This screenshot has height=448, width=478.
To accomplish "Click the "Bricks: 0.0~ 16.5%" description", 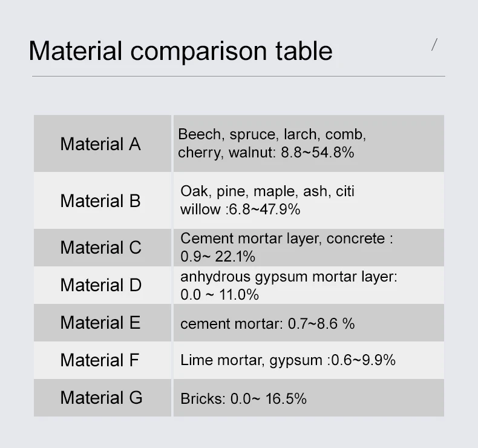I will coord(243,398).
